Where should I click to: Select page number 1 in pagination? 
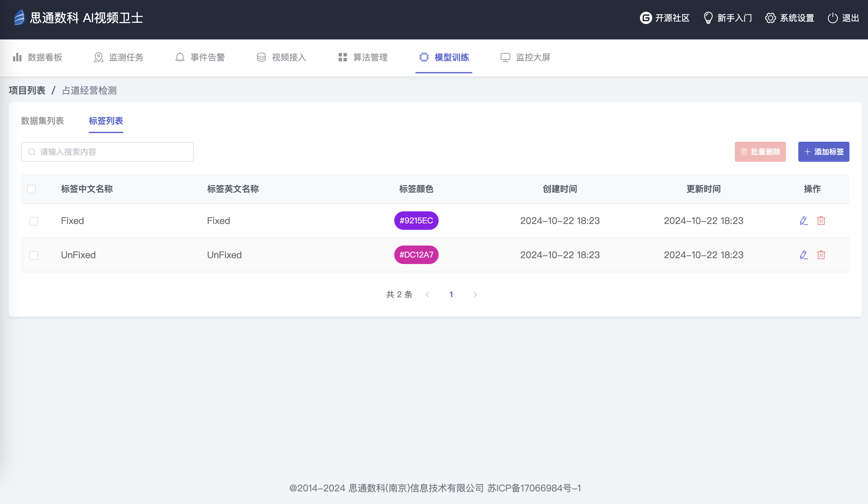coord(451,294)
